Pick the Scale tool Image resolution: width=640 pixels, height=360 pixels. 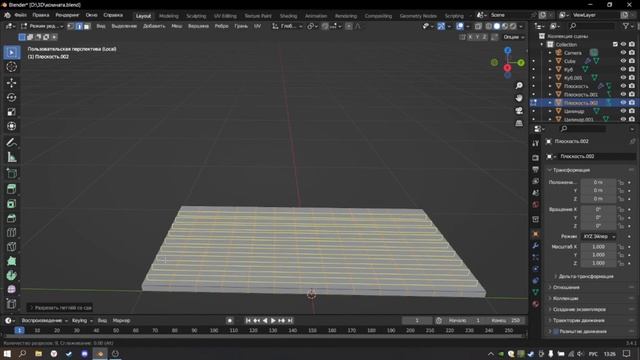click(x=11, y=111)
